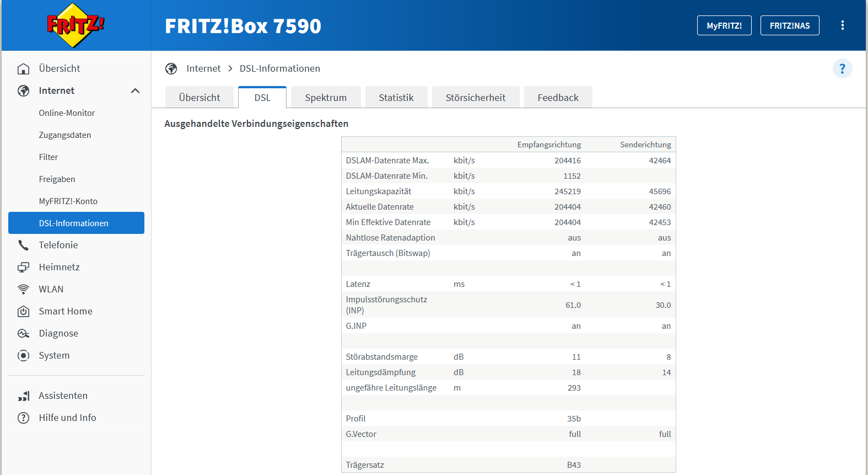Open the three-dot options menu
868x475 pixels.
tap(842, 25)
